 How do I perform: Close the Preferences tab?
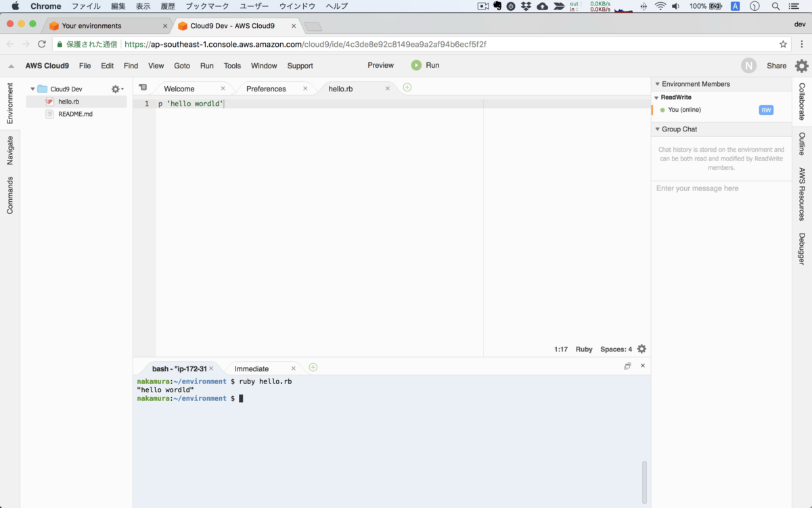(x=305, y=87)
